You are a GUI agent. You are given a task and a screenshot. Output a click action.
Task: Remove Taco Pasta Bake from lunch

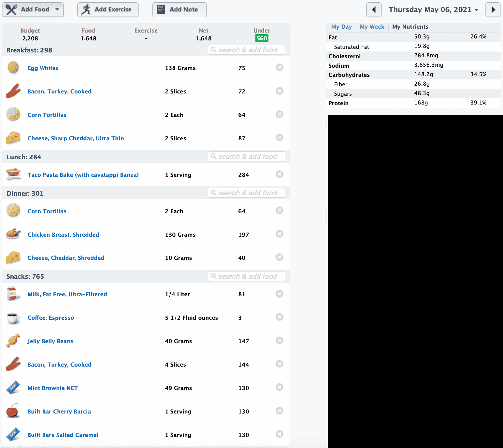point(279,174)
